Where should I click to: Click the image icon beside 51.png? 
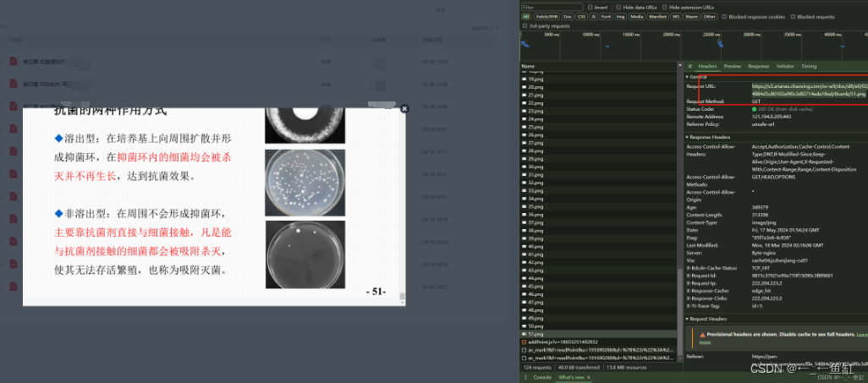point(525,334)
